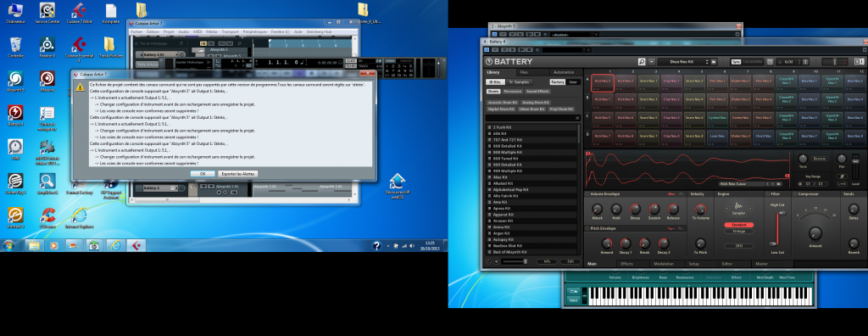
Task: Switch to the Automation tab in Battery
Action: pos(564,72)
